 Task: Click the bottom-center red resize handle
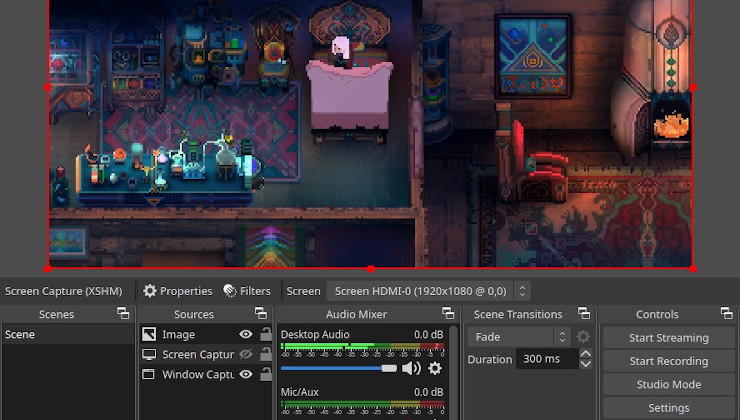click(371, 269)
